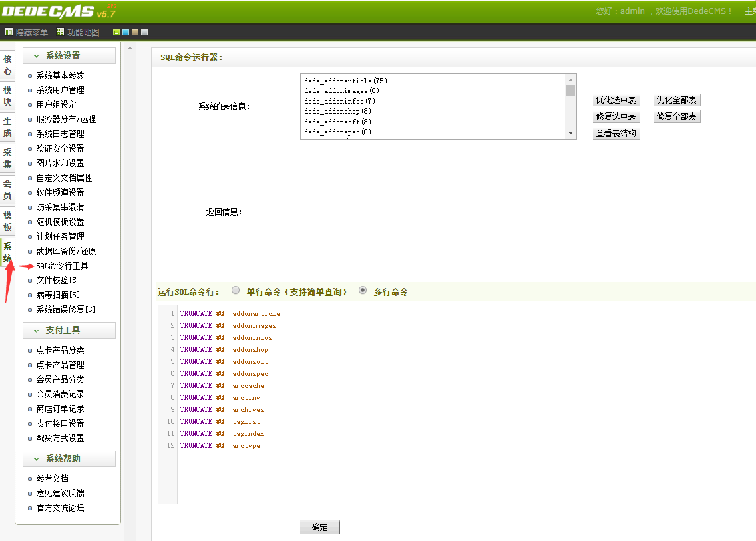Screen dimensions: 756x541
Task: Switch to the 会员 side tab
Action: 7,189
